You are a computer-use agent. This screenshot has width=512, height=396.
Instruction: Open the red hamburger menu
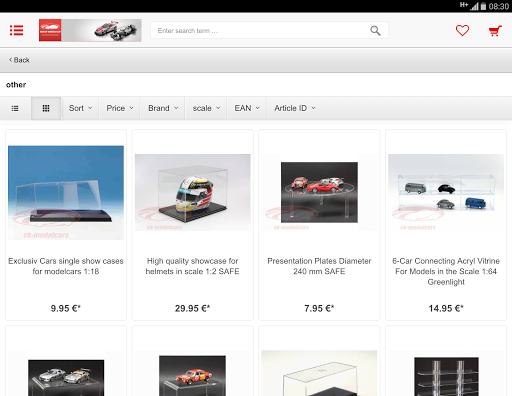point(16,30)
